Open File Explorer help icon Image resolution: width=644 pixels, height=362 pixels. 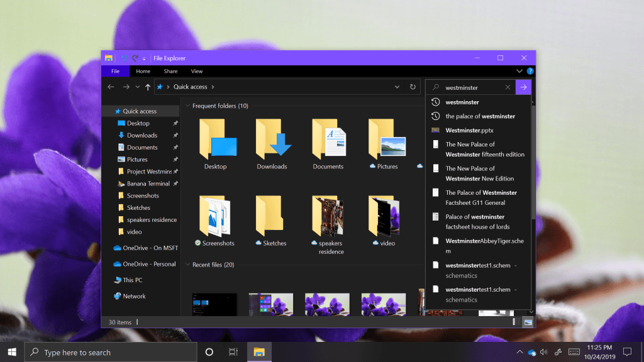tap(530, 72)
